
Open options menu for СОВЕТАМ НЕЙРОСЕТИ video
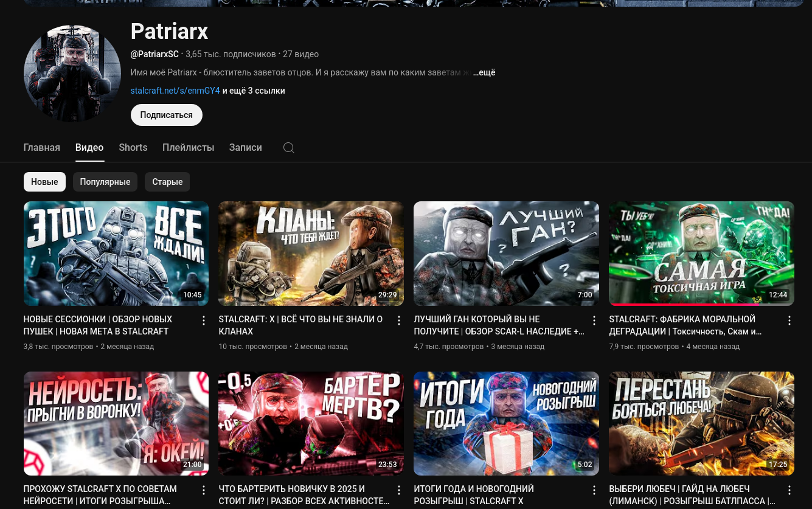click(204, 490)
